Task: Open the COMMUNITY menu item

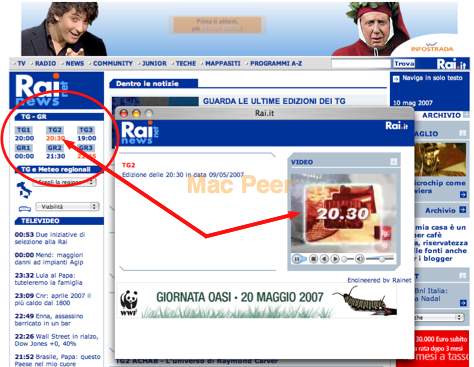Action: pos(113,63)
